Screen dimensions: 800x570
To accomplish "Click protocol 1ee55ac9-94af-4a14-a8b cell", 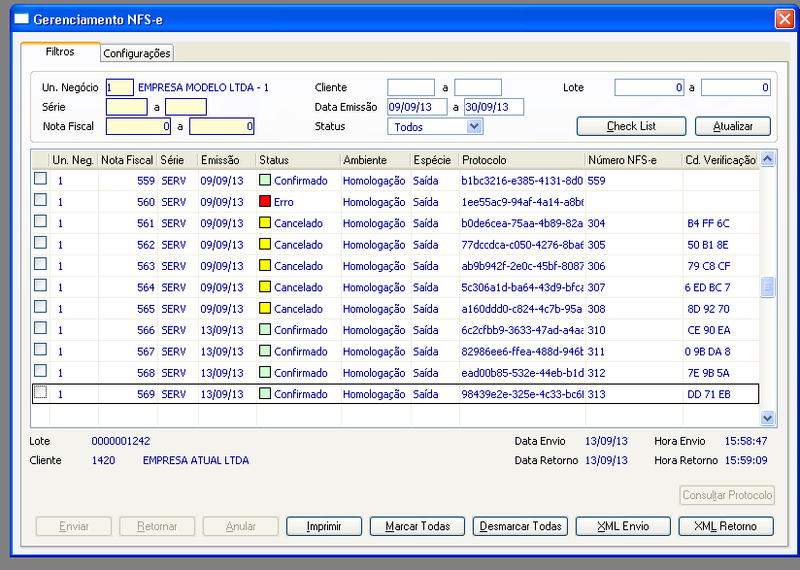I will [x=522, y=202].
